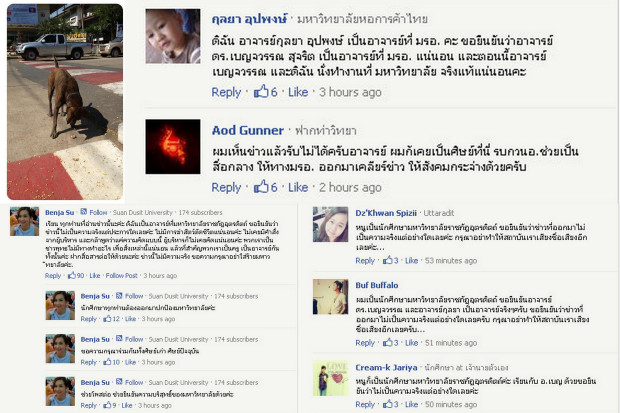Open กุลยา อุปพงษ์ baby profile picture
Screen dimensions: 620x413
click(x=173, y=36)
